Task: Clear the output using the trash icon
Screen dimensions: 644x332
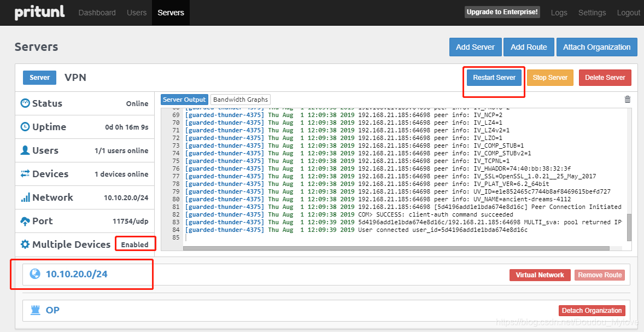Action: click(x=627, y=99)
